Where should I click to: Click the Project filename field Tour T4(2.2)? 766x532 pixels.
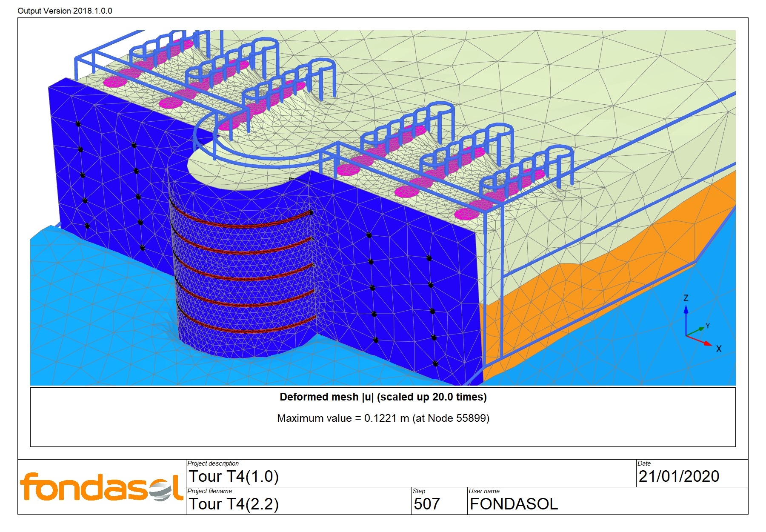coord(234,504)
